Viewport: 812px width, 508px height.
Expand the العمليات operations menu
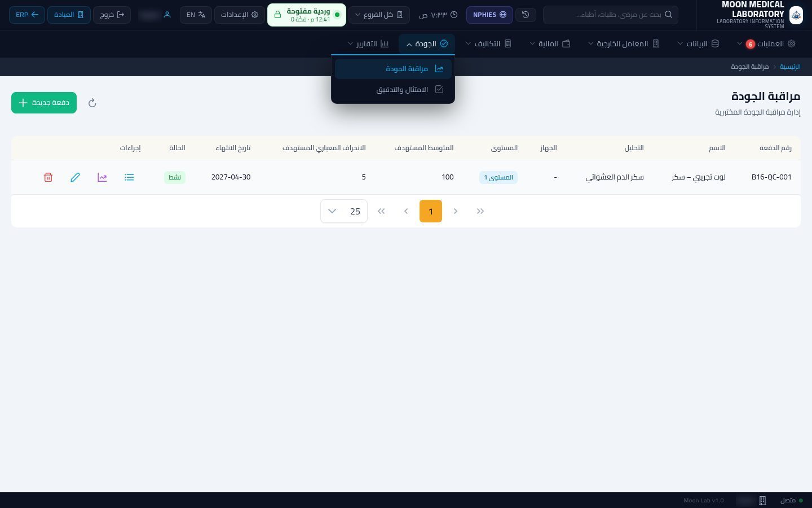tap(766, 43)
